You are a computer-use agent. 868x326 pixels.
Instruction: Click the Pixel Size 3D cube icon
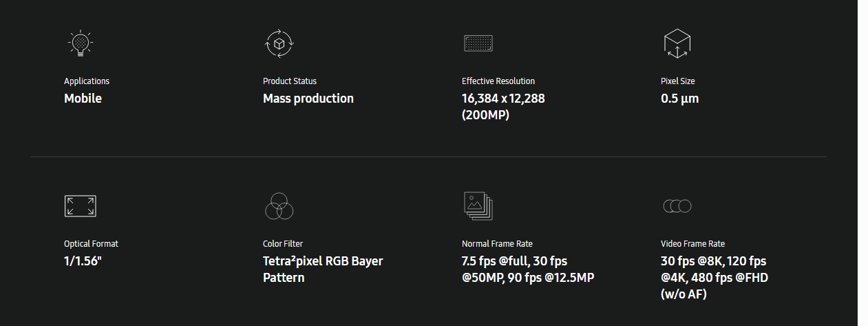tap(677, 43)
